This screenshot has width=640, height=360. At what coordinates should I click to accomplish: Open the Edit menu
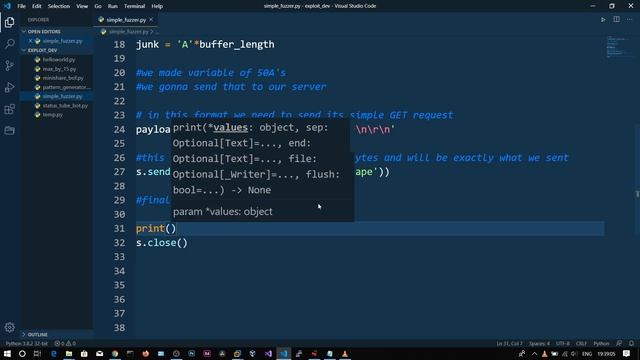37,6
